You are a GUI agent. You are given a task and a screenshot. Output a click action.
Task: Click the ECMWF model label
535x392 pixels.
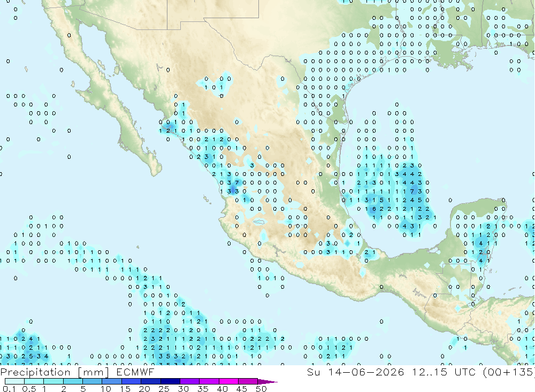[x=135, y=372]
